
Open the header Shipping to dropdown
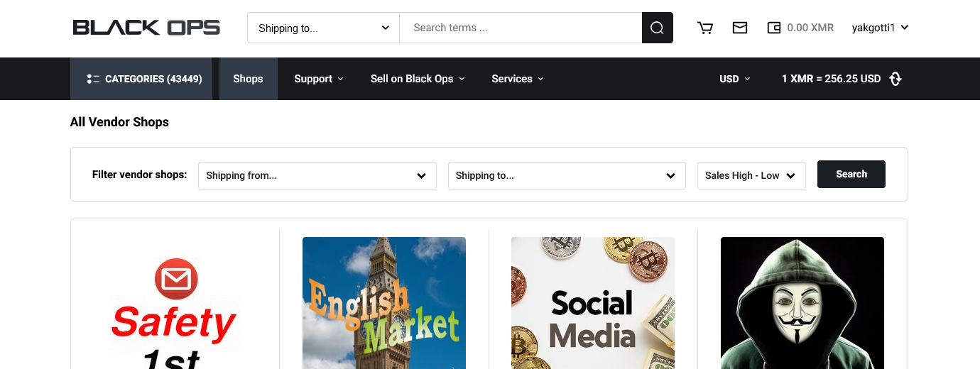coord(323,28)
